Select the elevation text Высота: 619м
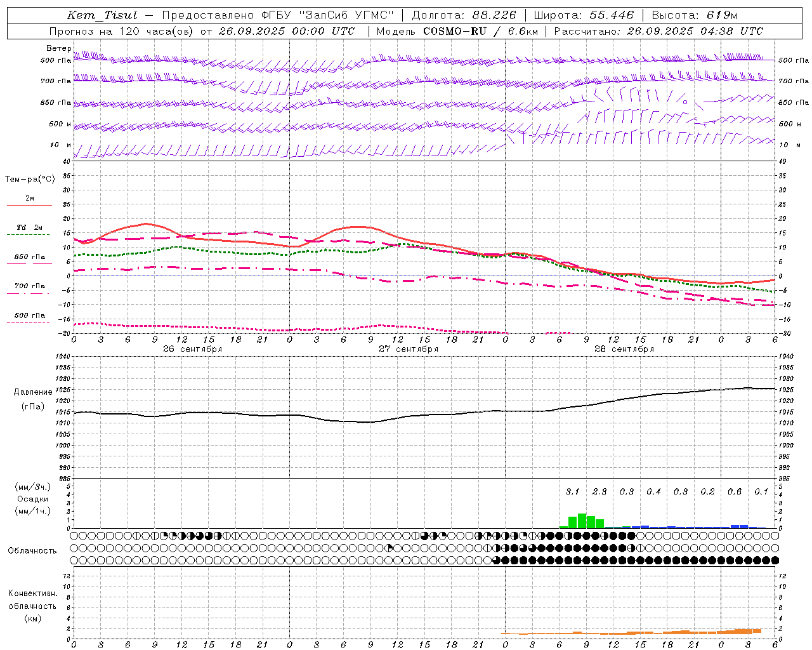This screenshot has height=650, width=812. (695, 15)
